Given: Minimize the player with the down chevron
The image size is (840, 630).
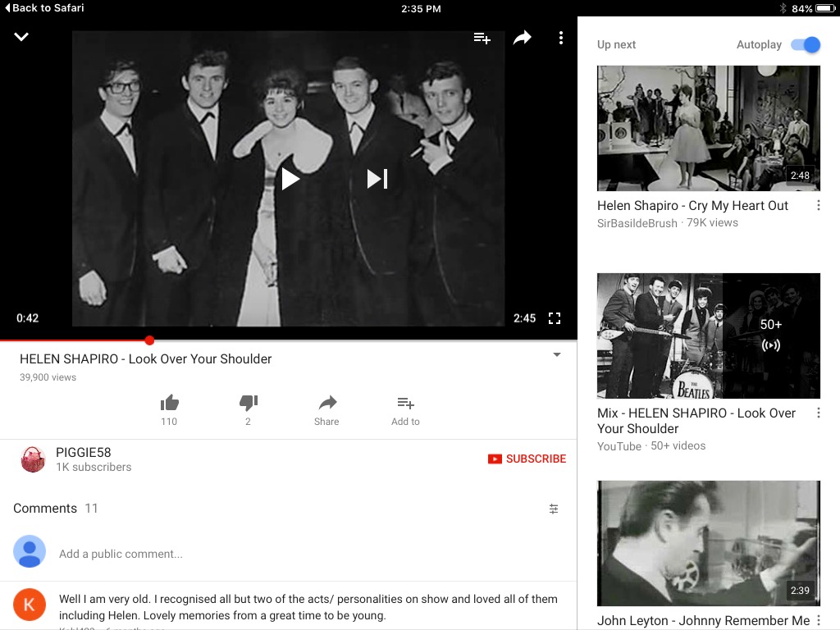Looking at the screenshot, I should click(x=21, y=37).
